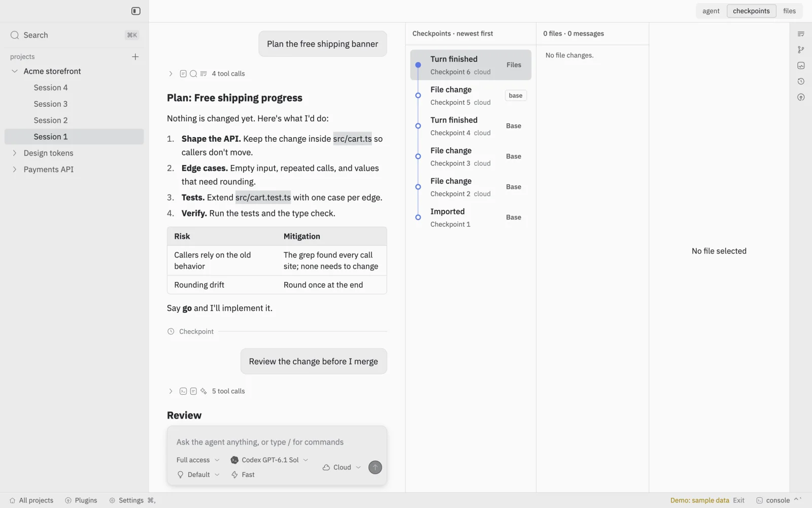Focus the Search field in the sidebar
Image resolution: width=812 pixels, height=508 pixels.
pyautogui.click(x=74, y=35)
